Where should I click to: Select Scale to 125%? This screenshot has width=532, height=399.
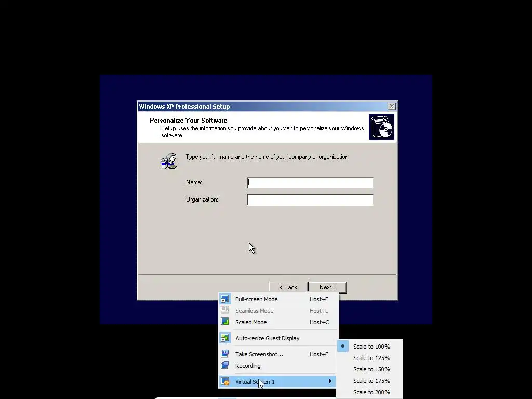tap(370, 358)
